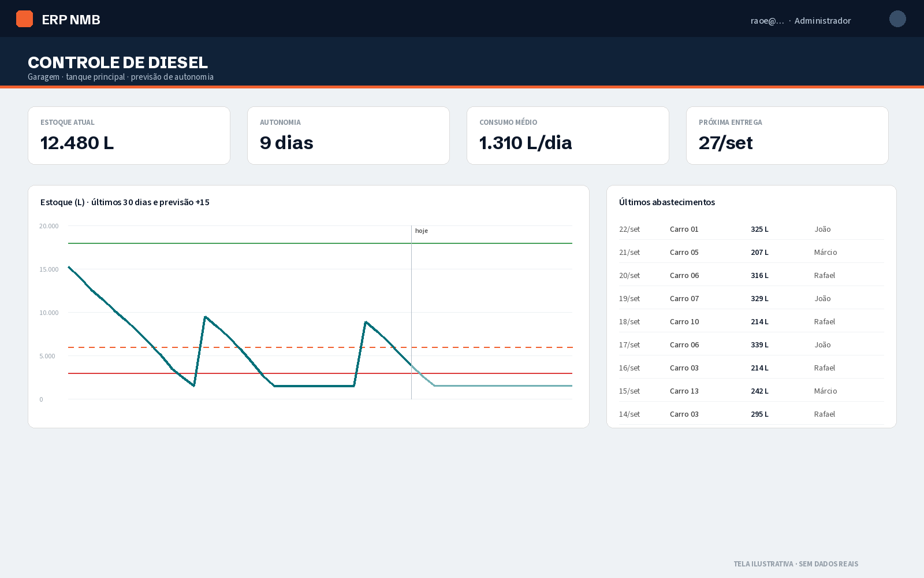Select Carro 01 in the refuel list
Image resolution: width=924 pixels, height=578 pixels.
click(684, 229)
